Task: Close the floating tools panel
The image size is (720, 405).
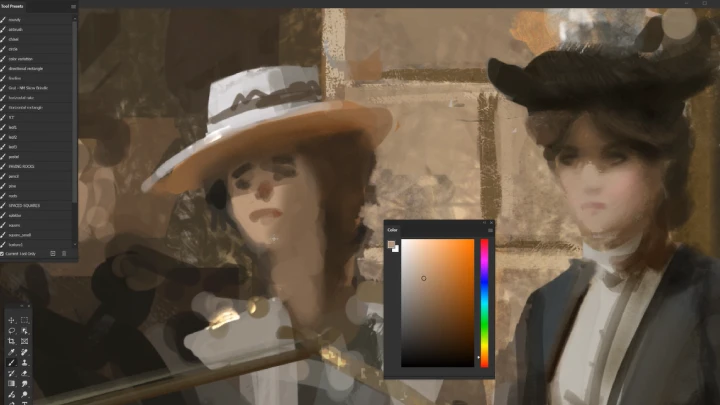Action: [x=28, y=306]
